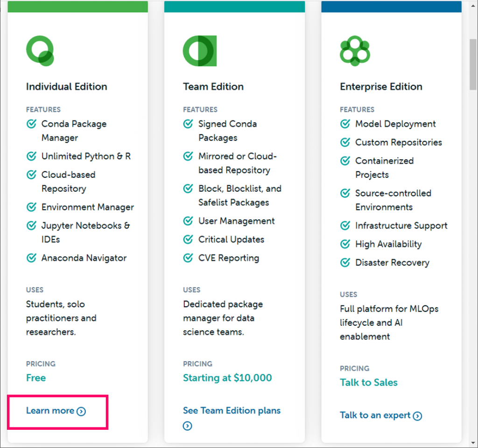Click the Team Edition heading
Image resolution: width=478 pixels, height=448 pixels.
click(x=213, y=86)
